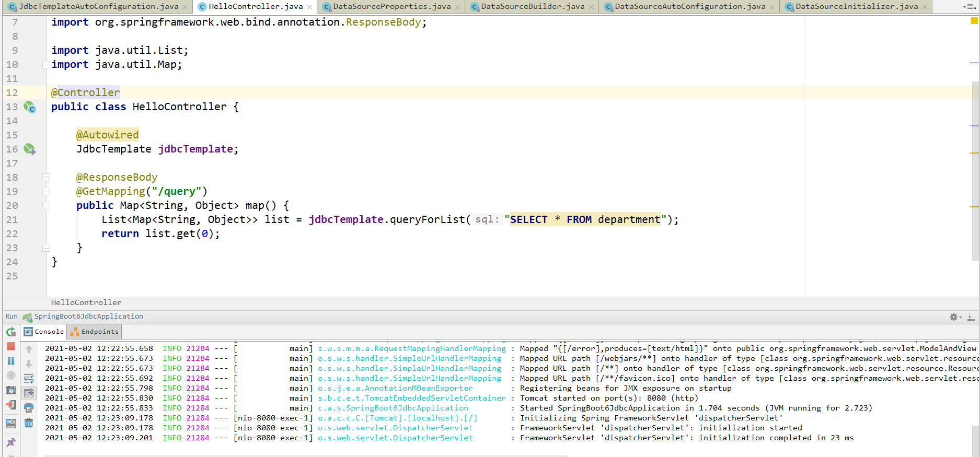
Task: Close the HelloController.java tab
Action: [309, 7]
